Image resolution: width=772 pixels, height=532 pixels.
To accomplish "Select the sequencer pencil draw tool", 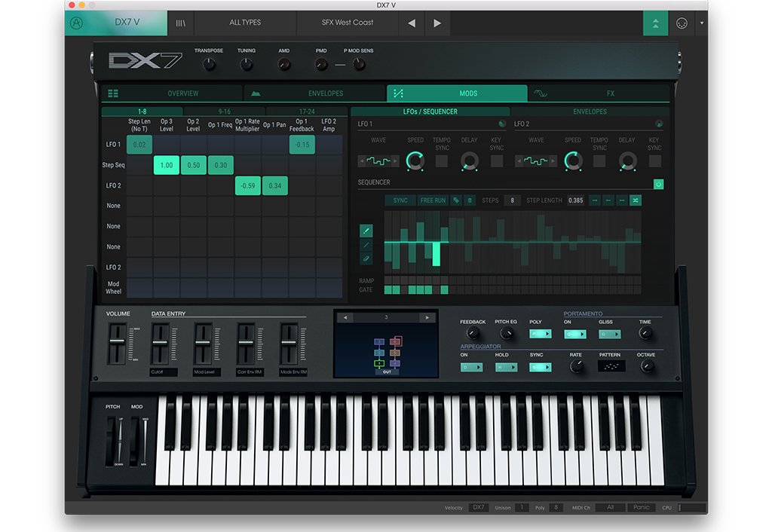I will pyautogui.click(x=366, y=231).
